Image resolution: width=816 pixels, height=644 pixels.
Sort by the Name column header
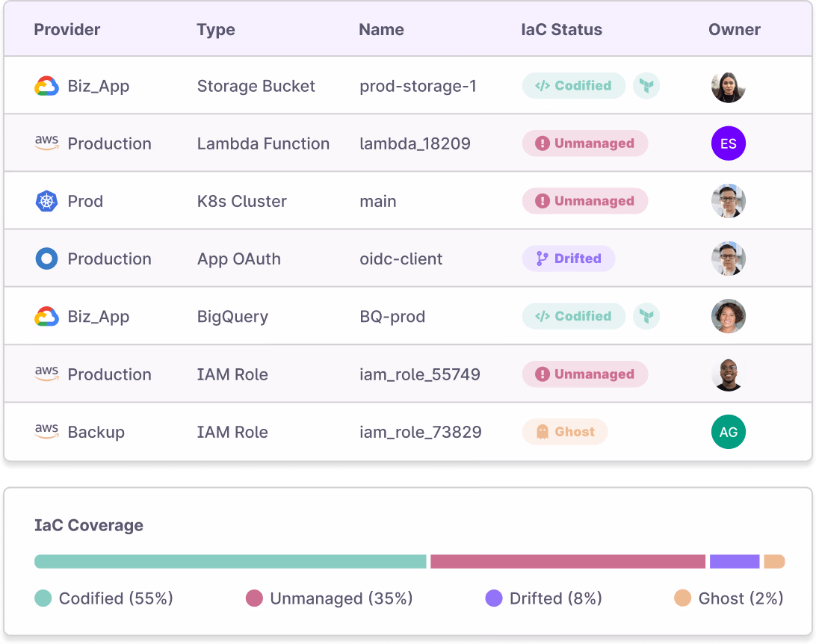381,30
